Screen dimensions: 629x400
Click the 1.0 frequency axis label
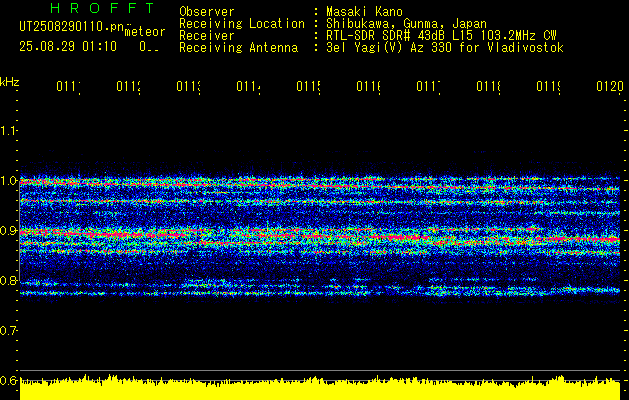tap(8, 180)
